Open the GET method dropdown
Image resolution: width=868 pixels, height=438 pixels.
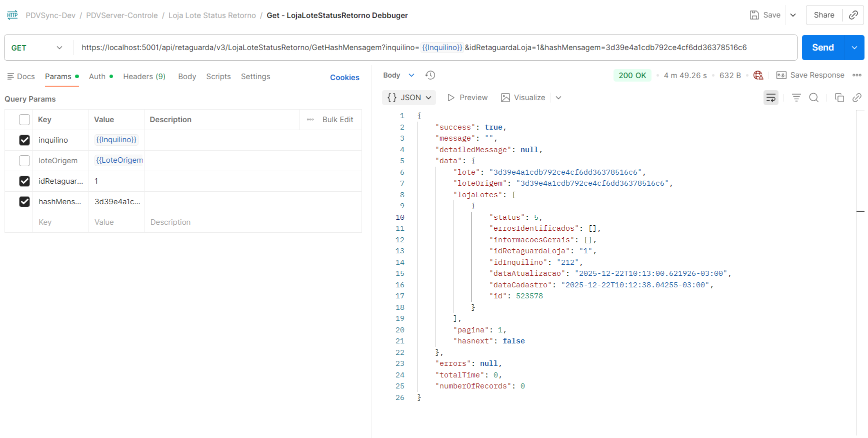(38, 48)
